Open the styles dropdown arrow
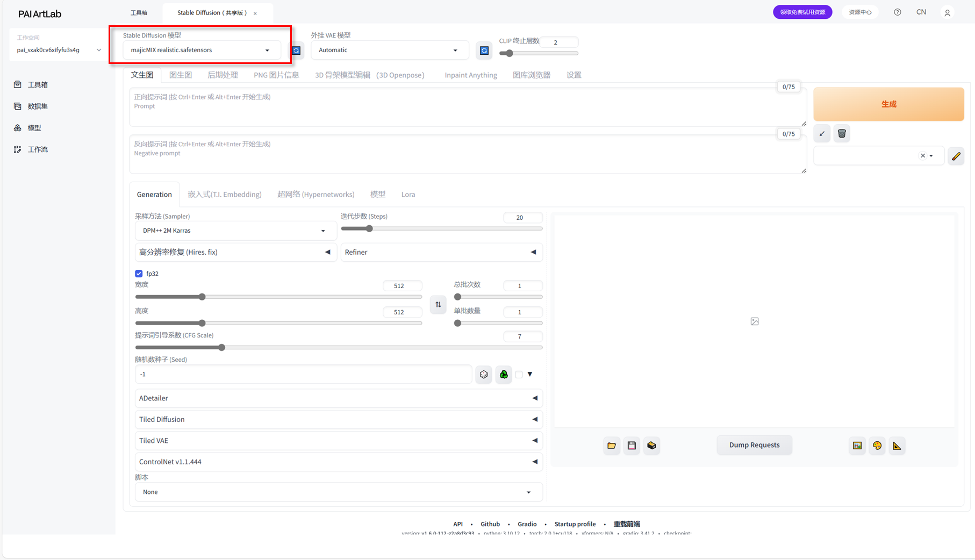The height and width of the screenshot is (560, 975). [x=931, y=156]
